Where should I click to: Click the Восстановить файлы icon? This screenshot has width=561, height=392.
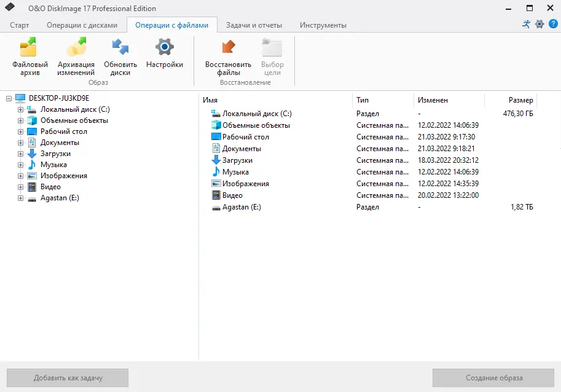[228, 47]
